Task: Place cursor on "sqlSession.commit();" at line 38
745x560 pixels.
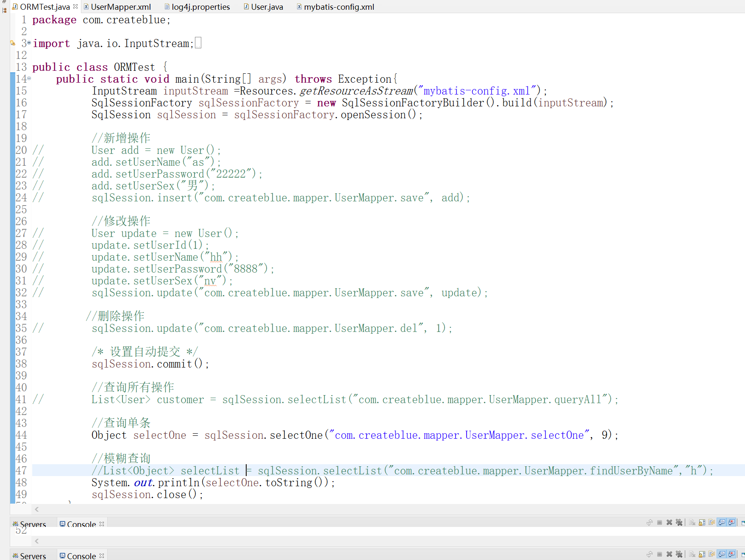Action: (x=150, y=364)
